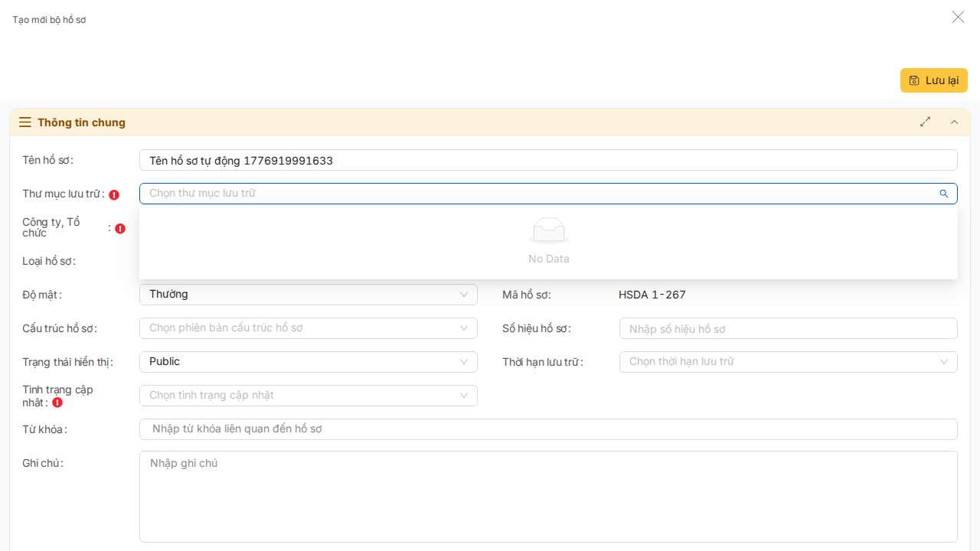980x551 pixels.
Task: Click the Từ khóa keyword input field
Action: (547, 429)
